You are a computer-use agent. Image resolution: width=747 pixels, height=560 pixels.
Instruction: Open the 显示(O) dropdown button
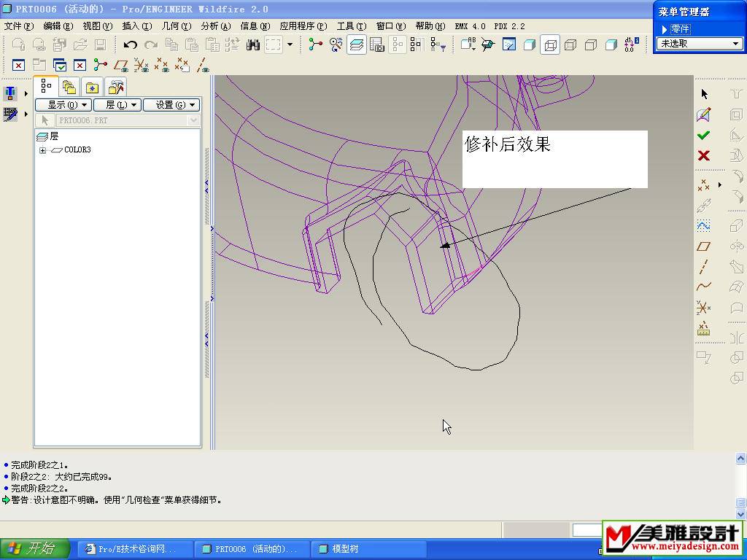(63, 105)
